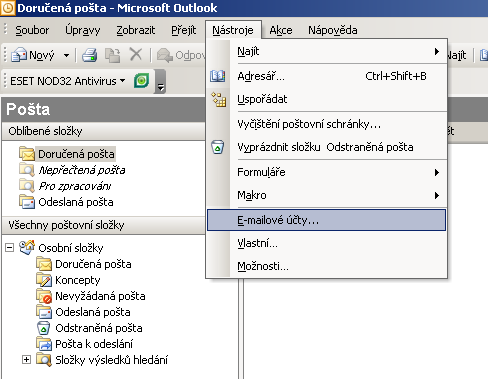Expand the Najít submenu
This screenshot has width=488, height=379.
(x=327, y=52)
